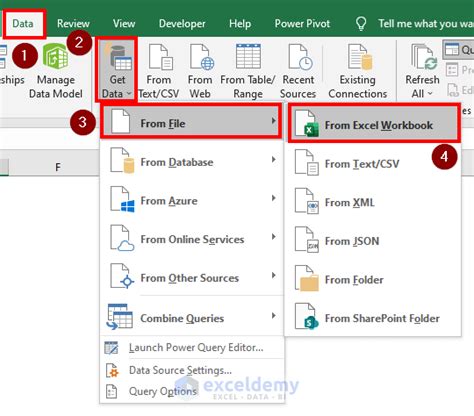The width and height of the screenshot is (474, 416).
Task: Click the From Text/CSV ribbon icon
Action: (161, 57)
